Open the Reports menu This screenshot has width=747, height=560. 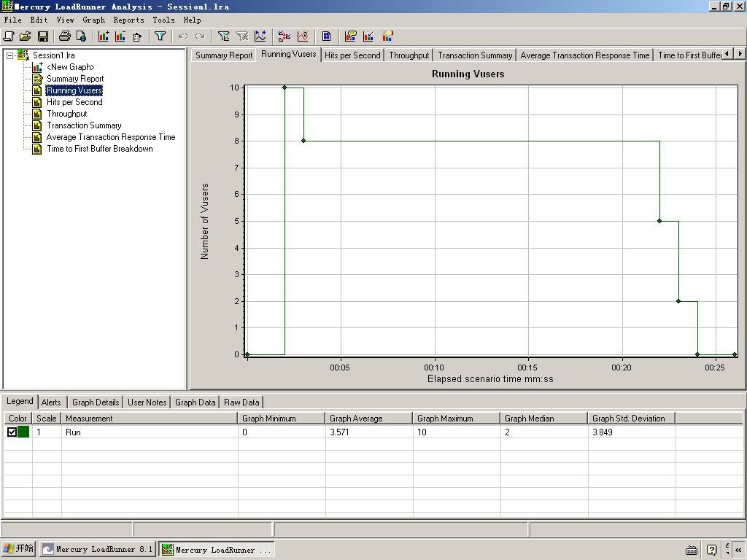point(128,20)
